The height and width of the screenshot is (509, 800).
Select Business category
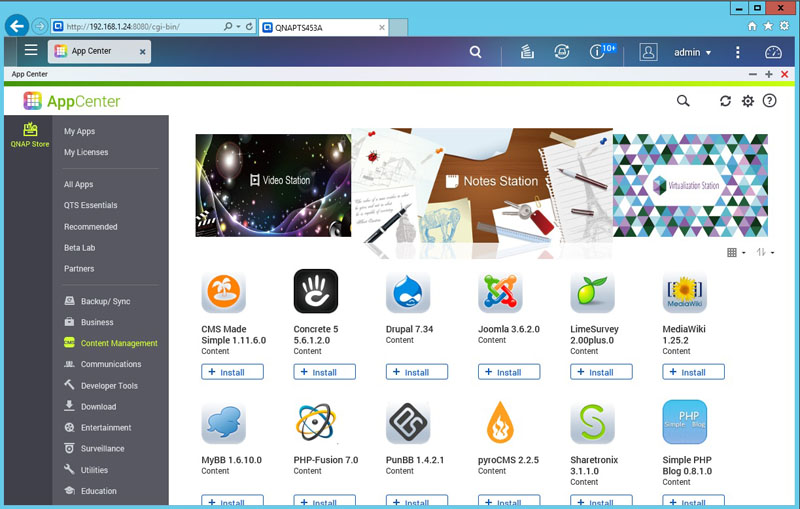click(x=89, y=322)
